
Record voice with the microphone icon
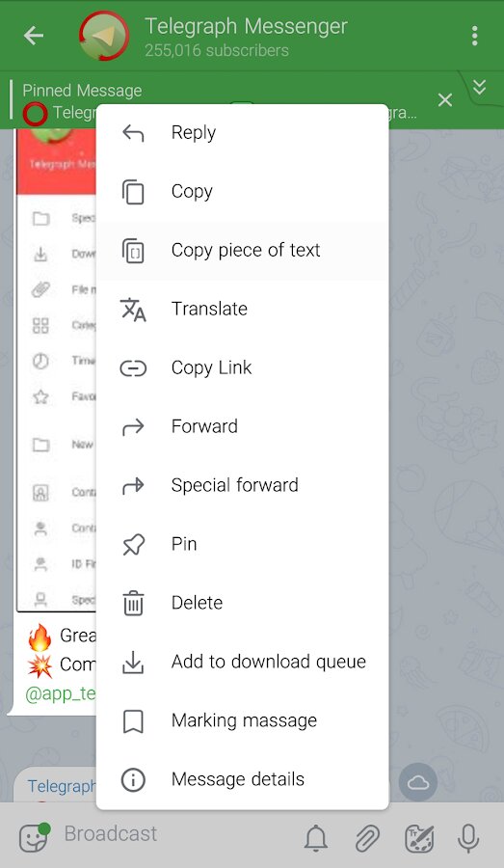coord(468,837)
